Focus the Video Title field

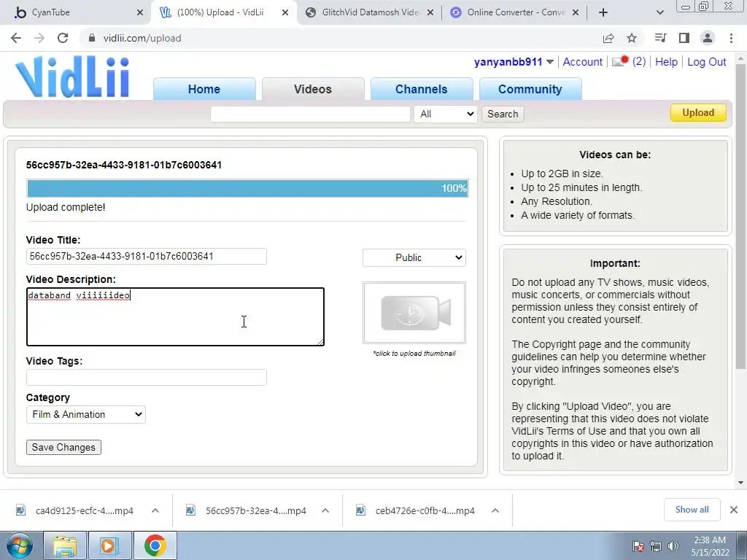click(146, 256)
